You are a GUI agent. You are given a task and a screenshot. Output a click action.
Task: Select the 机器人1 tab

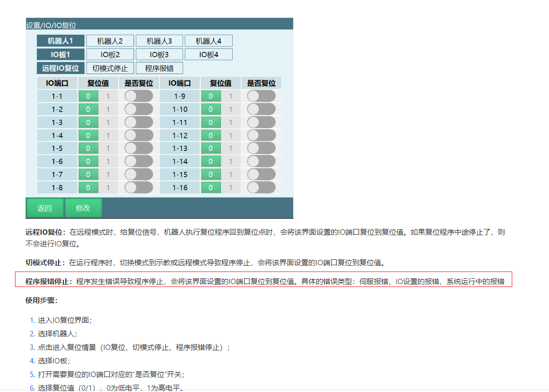tap(60, 41)
